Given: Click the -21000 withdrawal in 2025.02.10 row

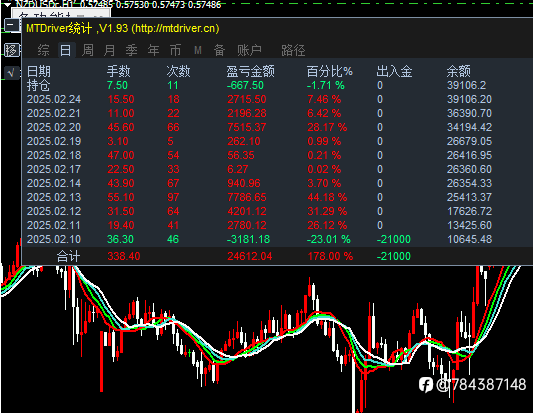Looking at the screenshot, I should (394, 239).
